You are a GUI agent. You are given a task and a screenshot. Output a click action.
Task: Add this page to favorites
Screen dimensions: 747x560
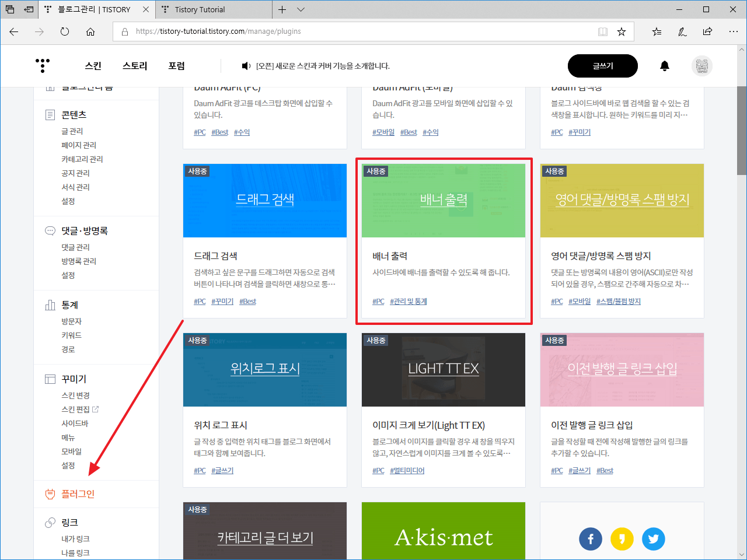(x=622, y=32)
